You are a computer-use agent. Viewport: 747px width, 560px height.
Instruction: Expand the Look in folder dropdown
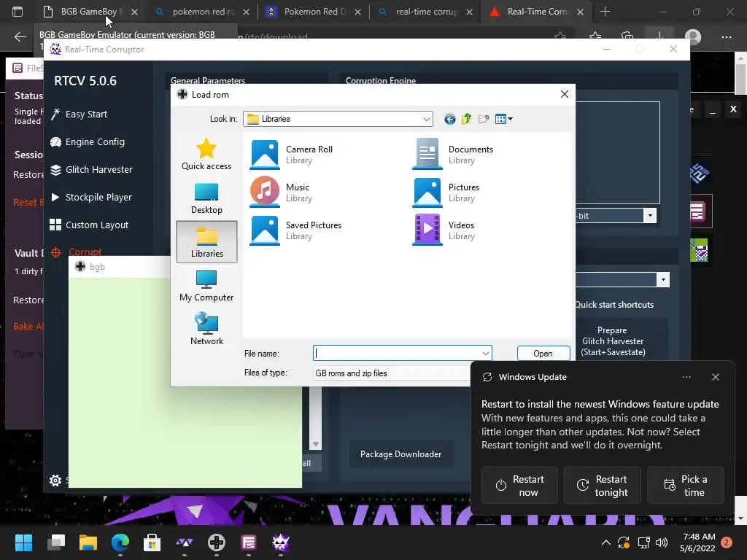pos(426,119)
